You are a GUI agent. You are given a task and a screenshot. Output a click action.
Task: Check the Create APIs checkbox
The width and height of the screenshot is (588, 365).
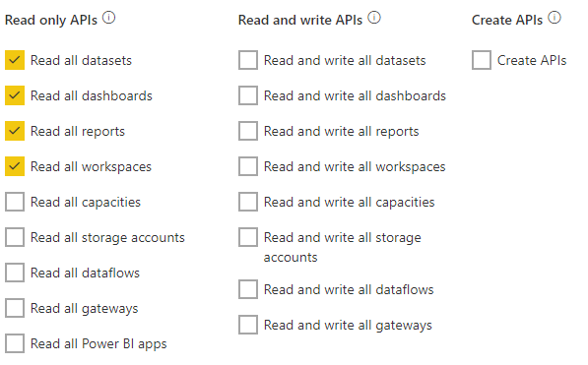coord(482,60)
